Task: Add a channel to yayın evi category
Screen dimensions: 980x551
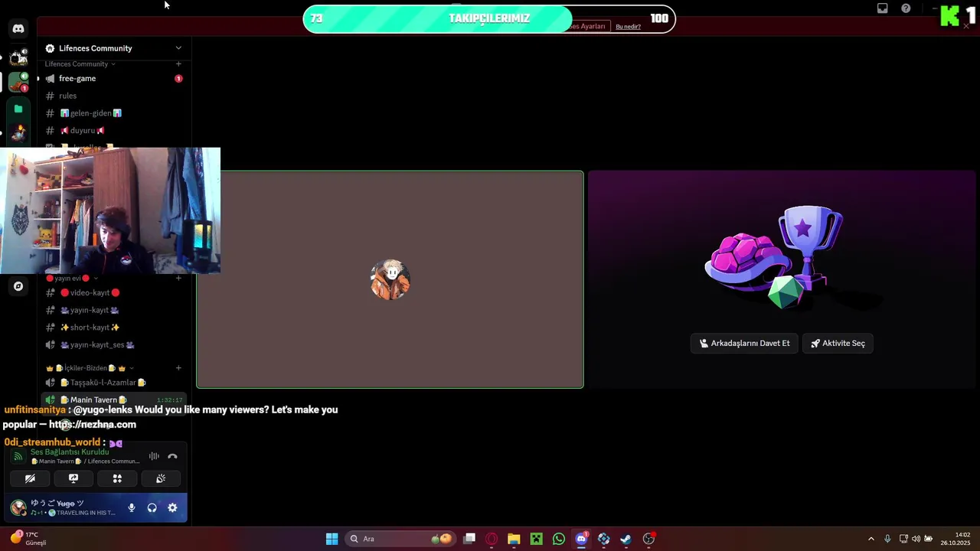Action: pos(178,279)
